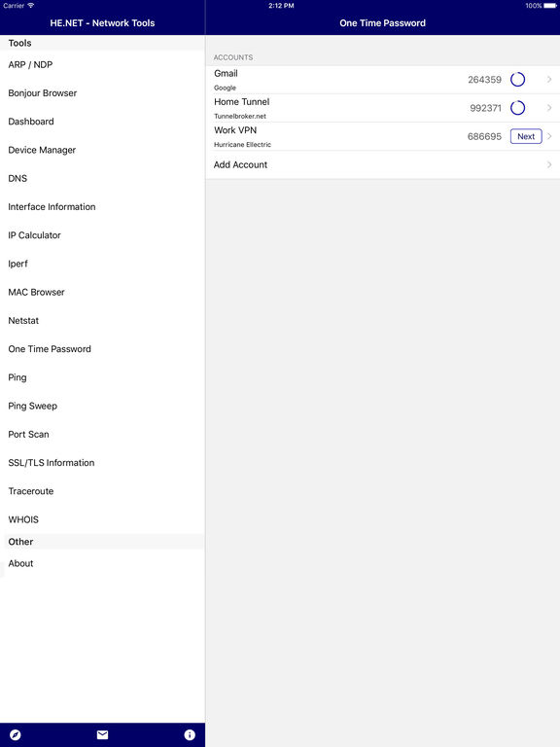The height and width of the screenshot is (747, 560).
Task: Expand Gmail account details chevron
Action: tap(549, 80)
